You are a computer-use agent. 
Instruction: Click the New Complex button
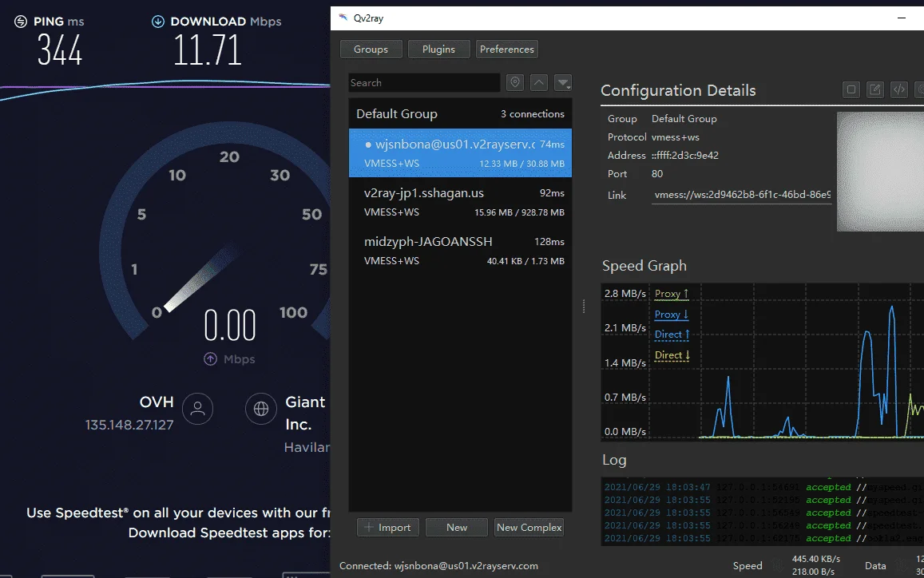tap(529, 528)
